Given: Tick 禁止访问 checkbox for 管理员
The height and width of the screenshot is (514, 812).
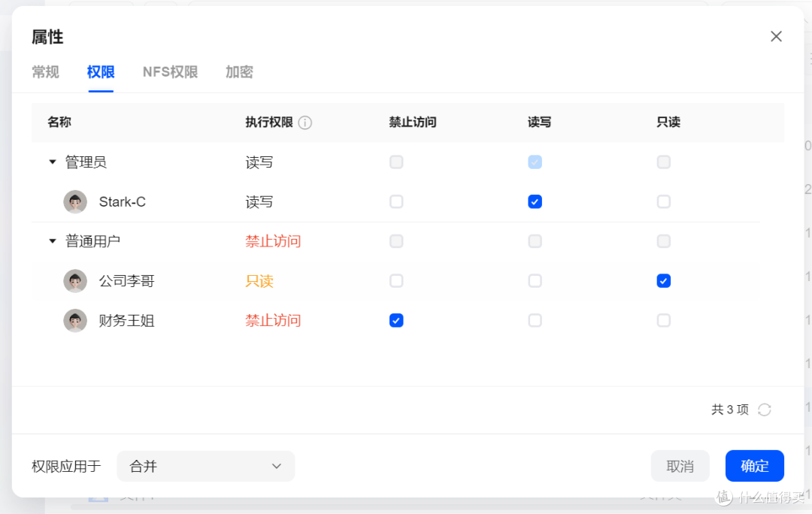Looking at the screenshot, I should pyautogui.click(x=396, y=162).
